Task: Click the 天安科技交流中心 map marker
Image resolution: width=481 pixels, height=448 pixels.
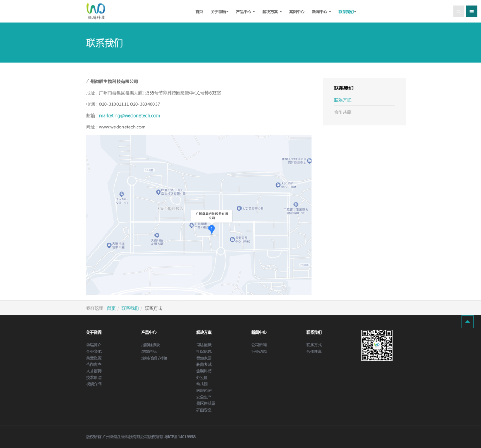Action: pyautogui.click(x=121, y=194)
